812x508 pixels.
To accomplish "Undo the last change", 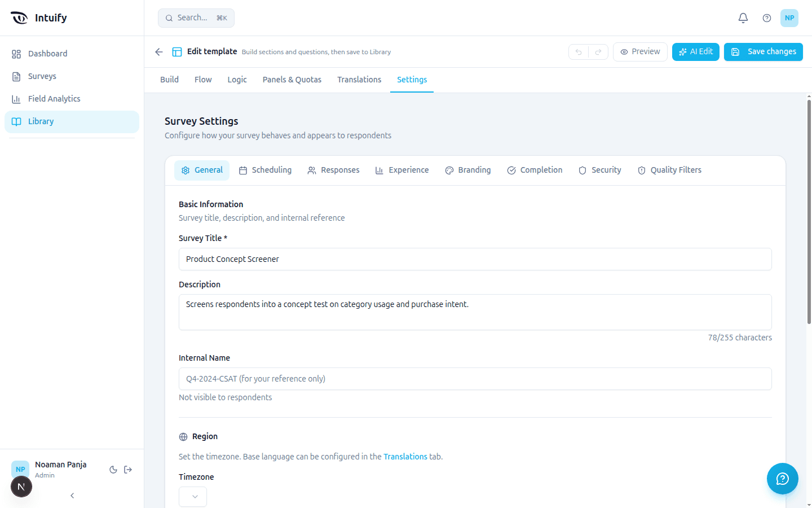I will (x=579, y=52).
